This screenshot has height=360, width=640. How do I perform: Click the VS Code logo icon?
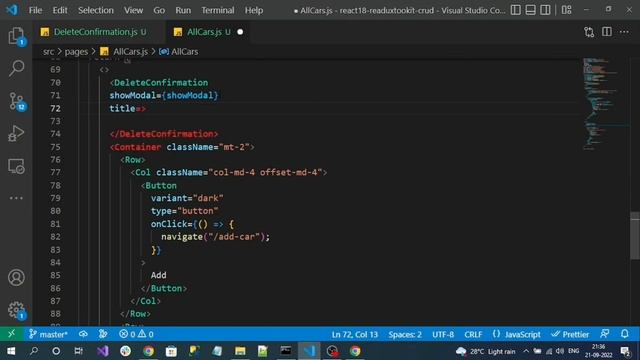[x=11, y=10]
